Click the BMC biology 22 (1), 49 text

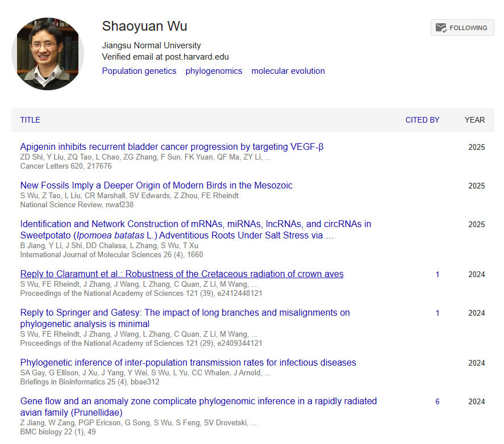tap(58, 432)
